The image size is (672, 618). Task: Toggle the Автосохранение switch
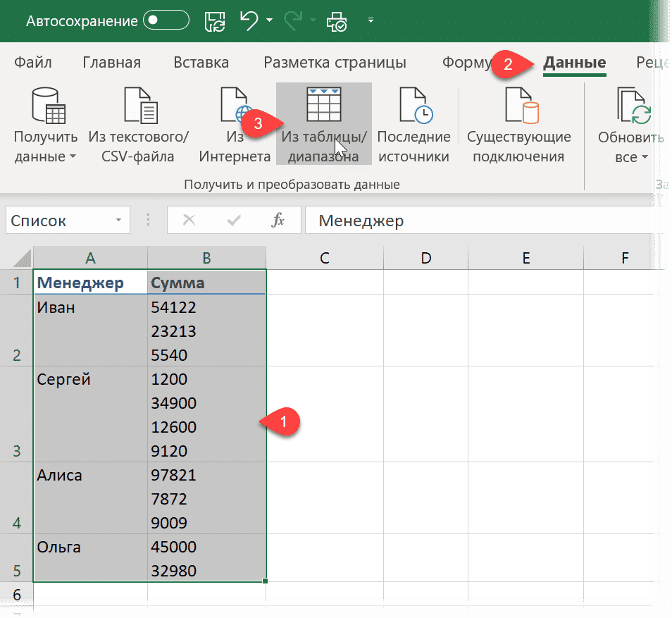click(x=168, y=20)
